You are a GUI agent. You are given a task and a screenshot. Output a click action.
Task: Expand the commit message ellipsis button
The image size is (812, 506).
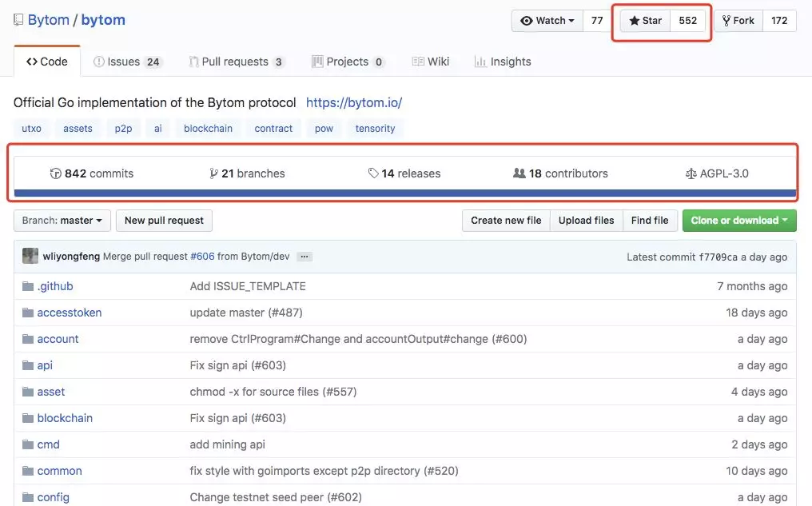(304, 257)
